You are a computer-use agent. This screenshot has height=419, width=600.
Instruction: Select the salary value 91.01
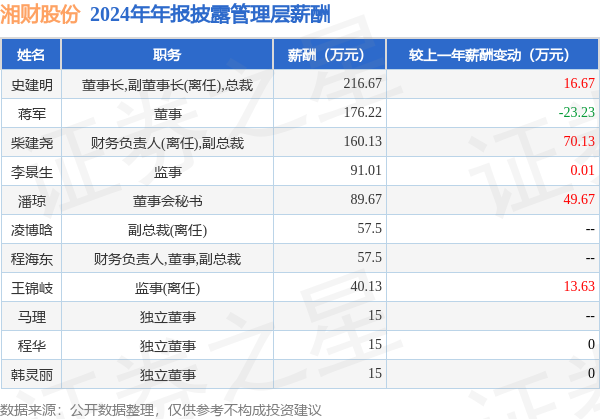pos(366,170)
